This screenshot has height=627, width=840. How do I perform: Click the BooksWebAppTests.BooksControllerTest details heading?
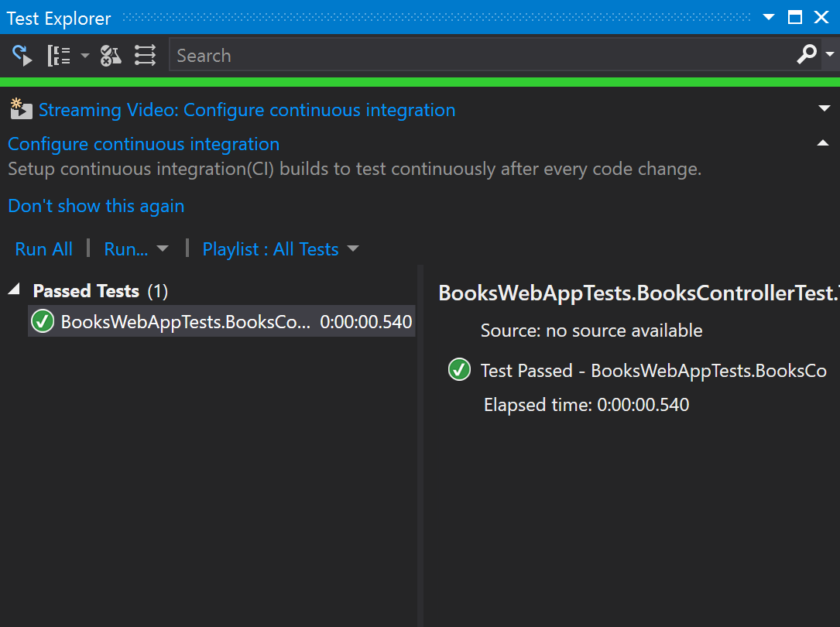639,293
